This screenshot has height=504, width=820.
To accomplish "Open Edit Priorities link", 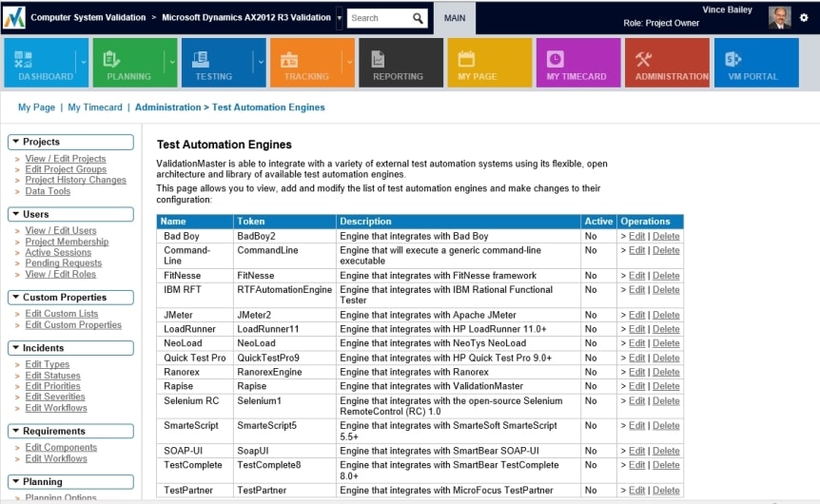I will 53,386.
